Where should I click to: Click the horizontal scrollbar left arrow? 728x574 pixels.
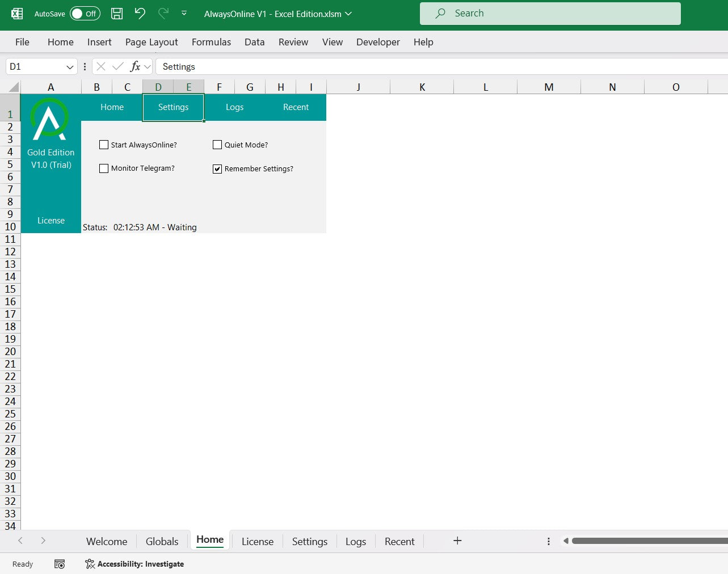click(x=566, y=541)
